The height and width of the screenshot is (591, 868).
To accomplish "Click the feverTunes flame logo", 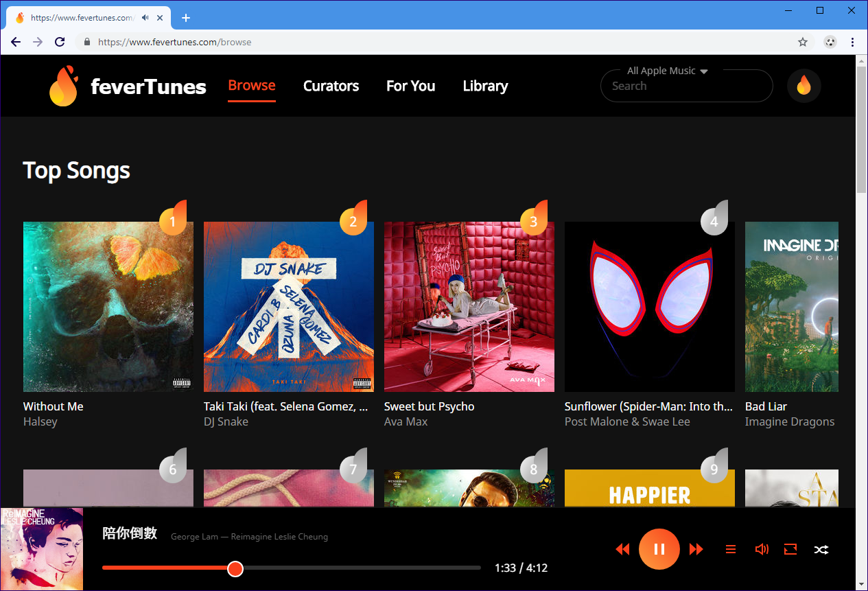I will coord(63,86).
